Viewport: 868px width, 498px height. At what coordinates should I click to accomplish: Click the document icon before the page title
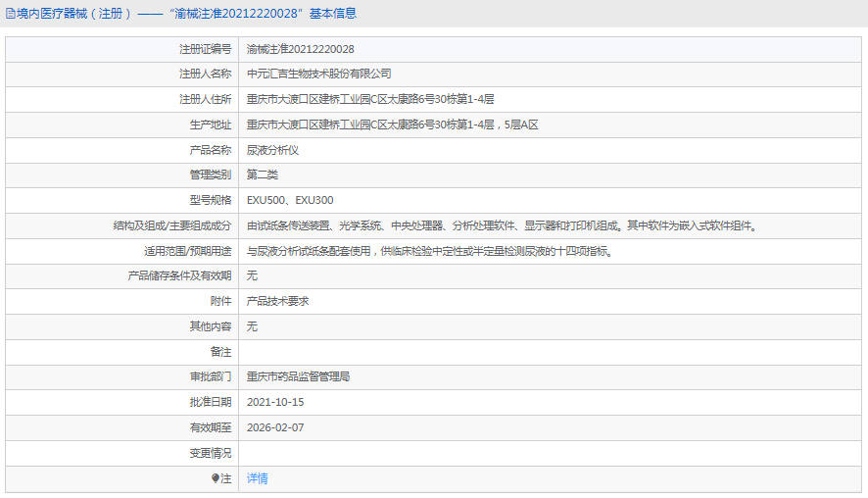click(x=11, y=14)
